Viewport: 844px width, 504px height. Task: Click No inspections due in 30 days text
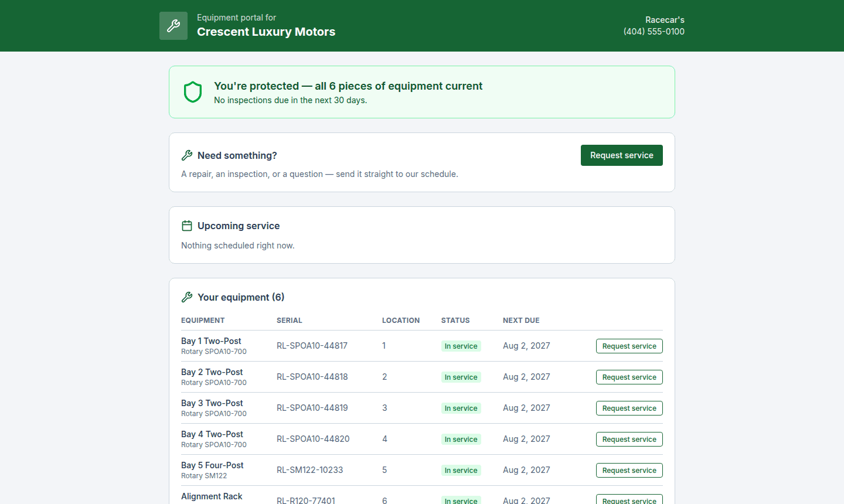[291, 100]
